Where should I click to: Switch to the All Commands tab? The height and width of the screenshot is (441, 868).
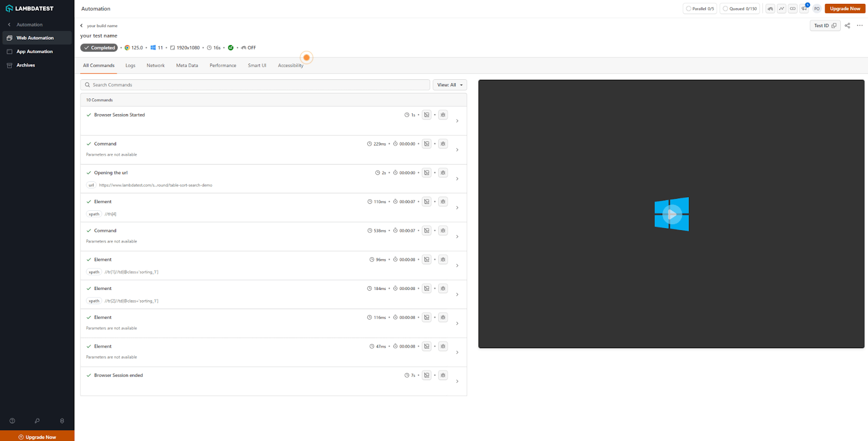[99, 65]
